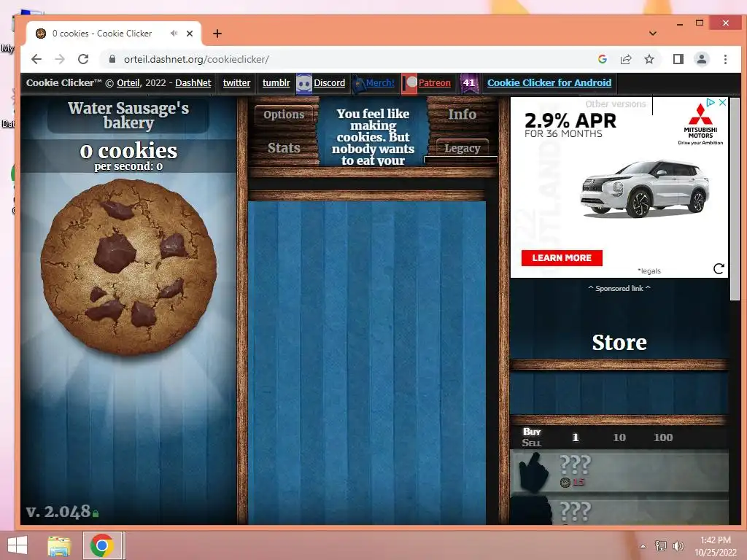The width and height of the screenshot is (747, 560).
Task: Close the Mitsubishi ad with X
Action: click(723, 102)
